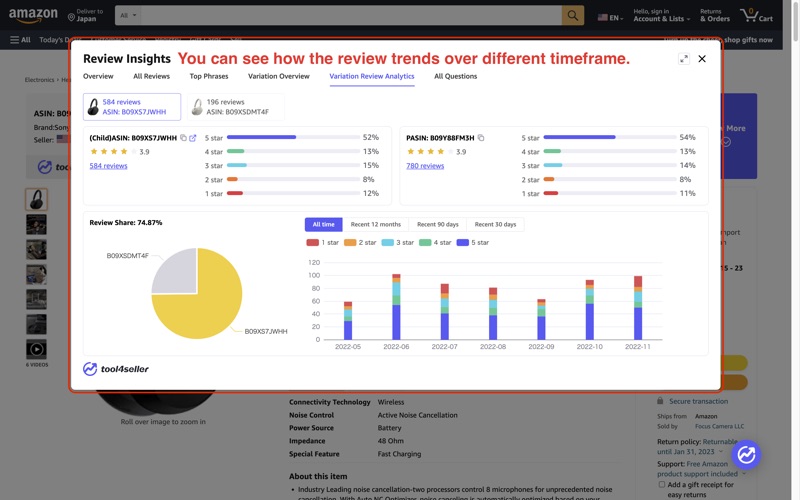Close the Review Insights popup
800x500 pixels.
[x=702, y=59]
